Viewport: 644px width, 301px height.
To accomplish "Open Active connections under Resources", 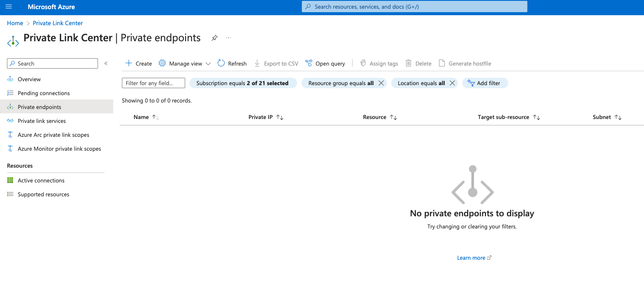I will [x=41, y=180].
